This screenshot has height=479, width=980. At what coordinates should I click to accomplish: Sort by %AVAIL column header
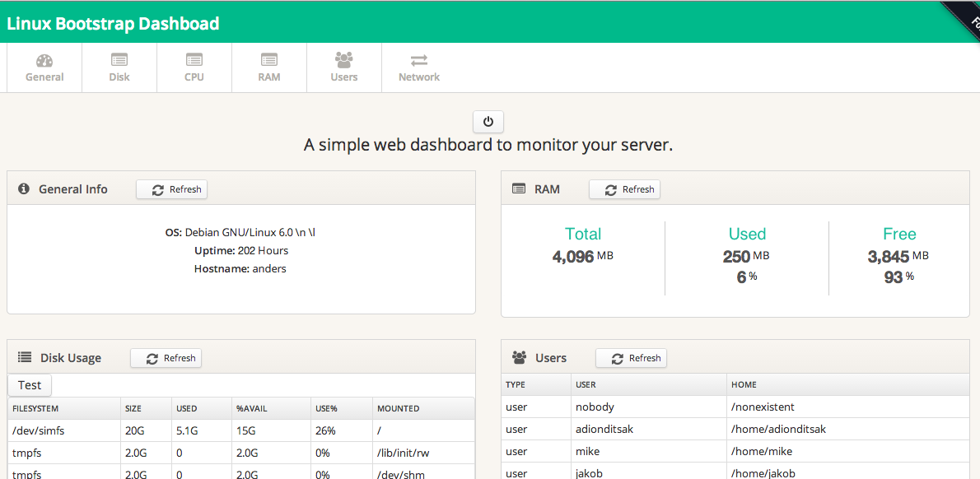click(271, 408)
